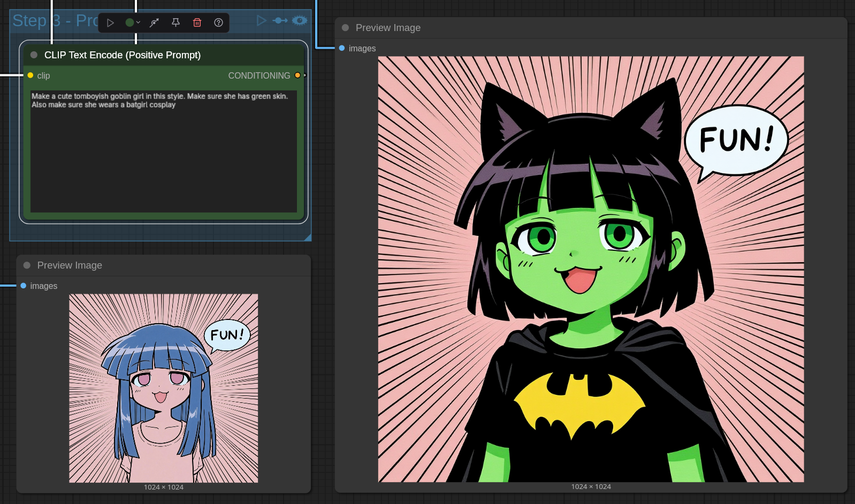Click the bypass node icon in toolbox
Viewport: 855px width, 504px height.
click(154, 22)
